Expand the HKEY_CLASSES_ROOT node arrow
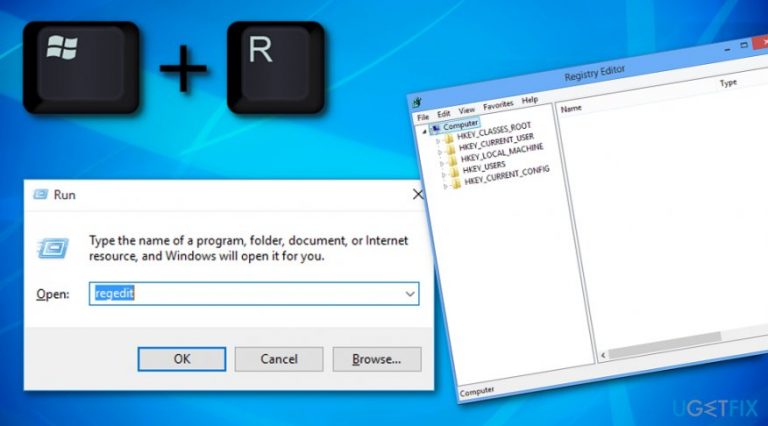This screenshot has height=426, width=768. click(438, 142)
